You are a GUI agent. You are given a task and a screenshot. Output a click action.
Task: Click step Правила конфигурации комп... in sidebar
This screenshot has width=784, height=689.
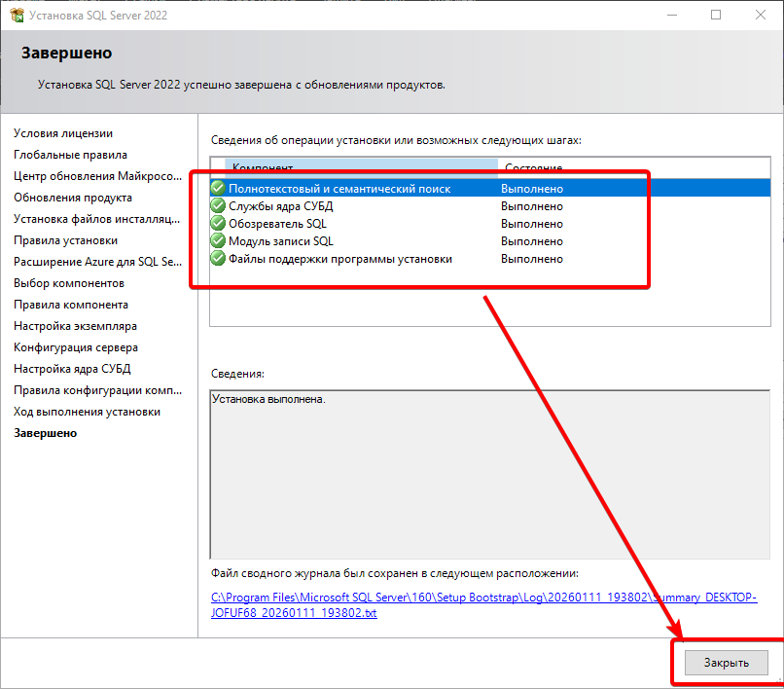[97, 390]
